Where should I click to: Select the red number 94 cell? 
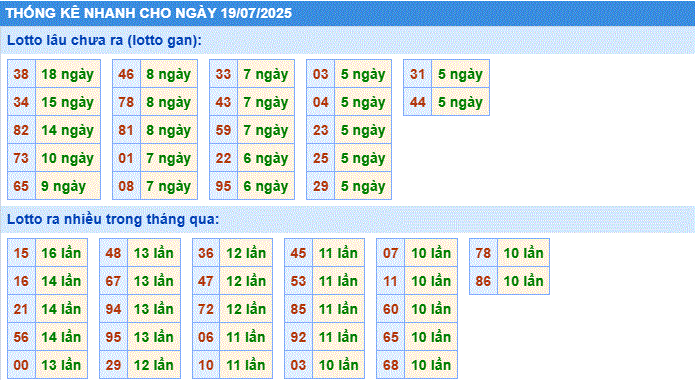coord(113,309)
